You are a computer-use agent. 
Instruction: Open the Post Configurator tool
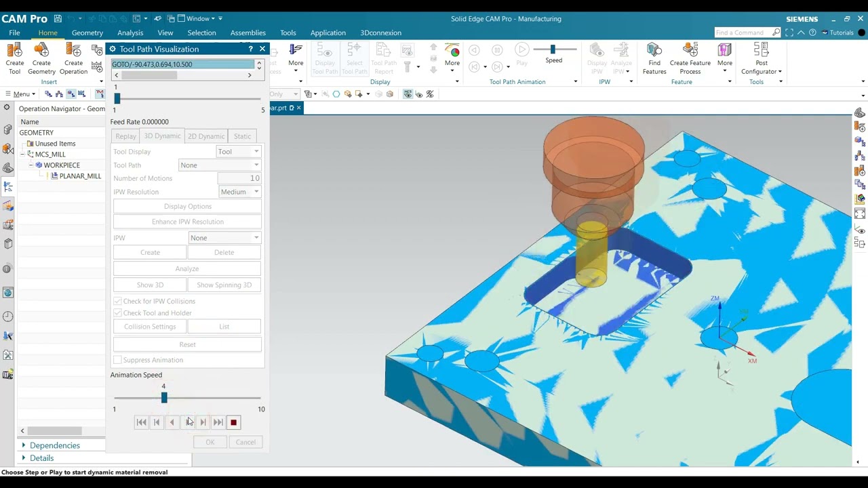[x=761, y=51]
